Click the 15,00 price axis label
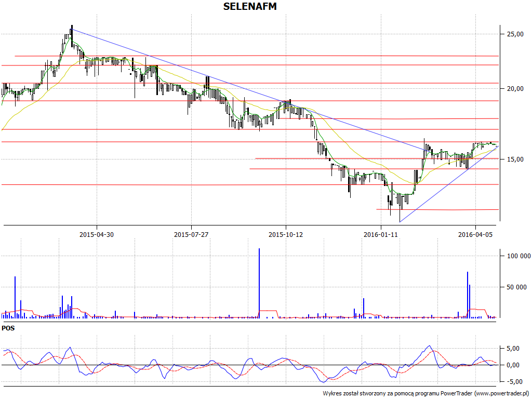The image size is (532, 399). [x=515, y=159]
